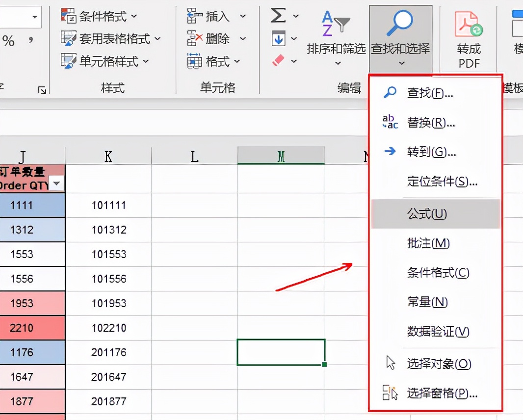Click the pink cell with 1953
This screenshot has width=523, height=420.
tap(32, 303)
